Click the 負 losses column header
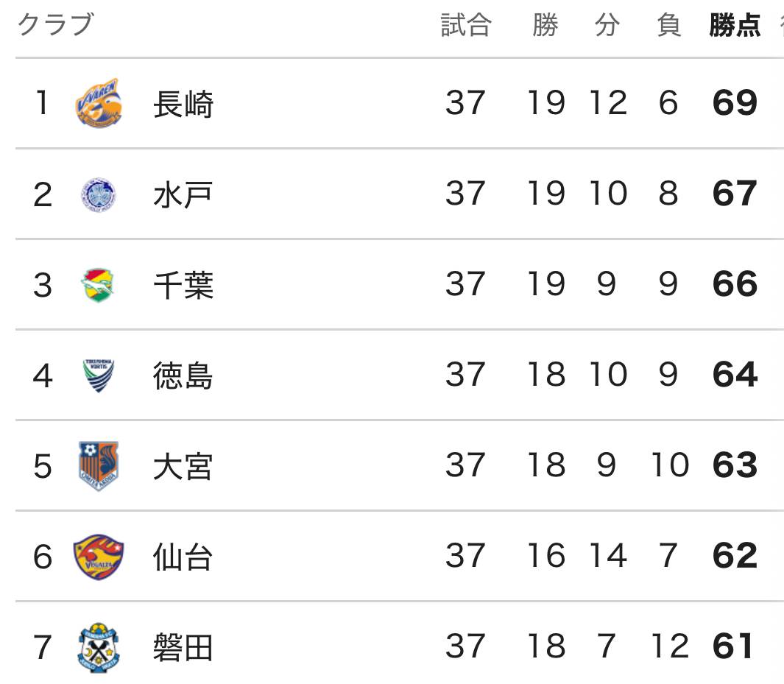The height and width of the screenshot is (684, 784). coord(669,26)
